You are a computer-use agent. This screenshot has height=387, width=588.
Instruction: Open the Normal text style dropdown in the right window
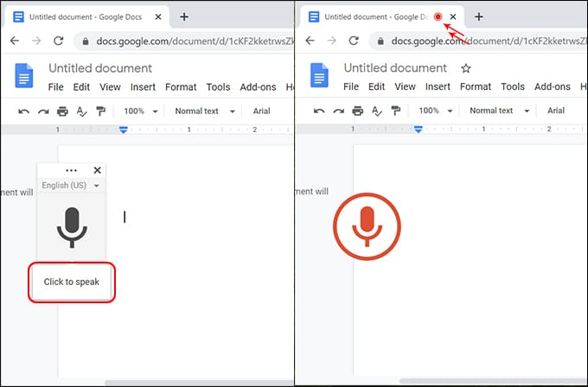(x=496, y=111)
